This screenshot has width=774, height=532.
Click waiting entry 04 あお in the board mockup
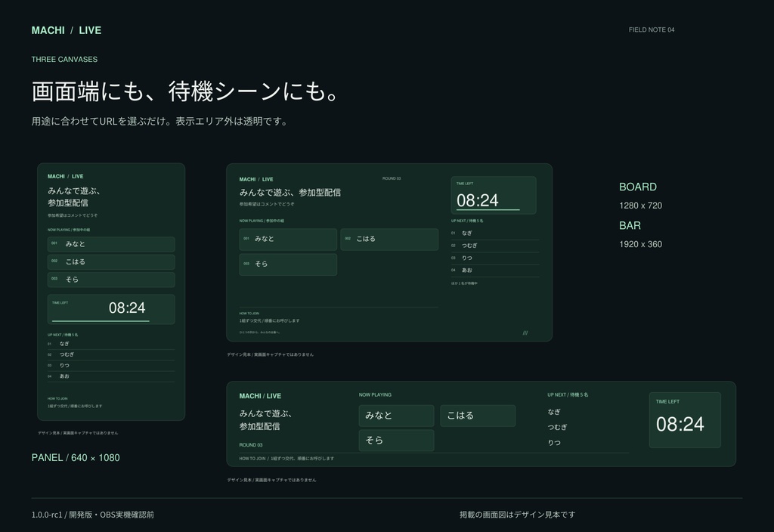[494, 271]
